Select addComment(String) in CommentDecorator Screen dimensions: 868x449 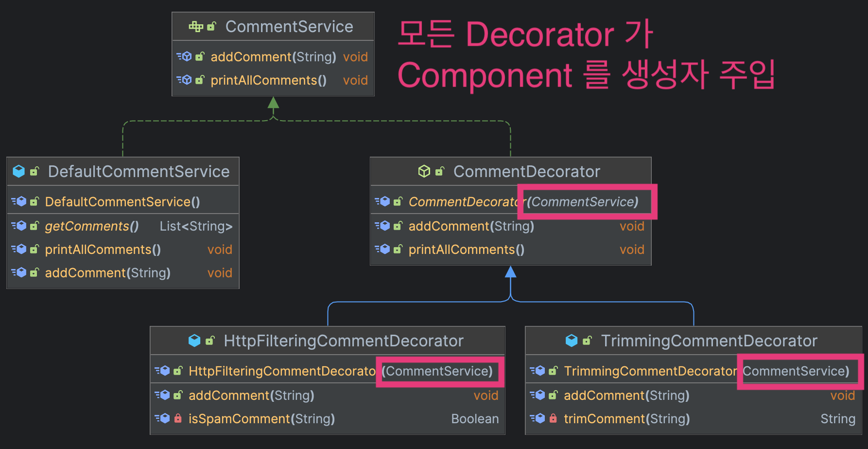pos(471,226)
